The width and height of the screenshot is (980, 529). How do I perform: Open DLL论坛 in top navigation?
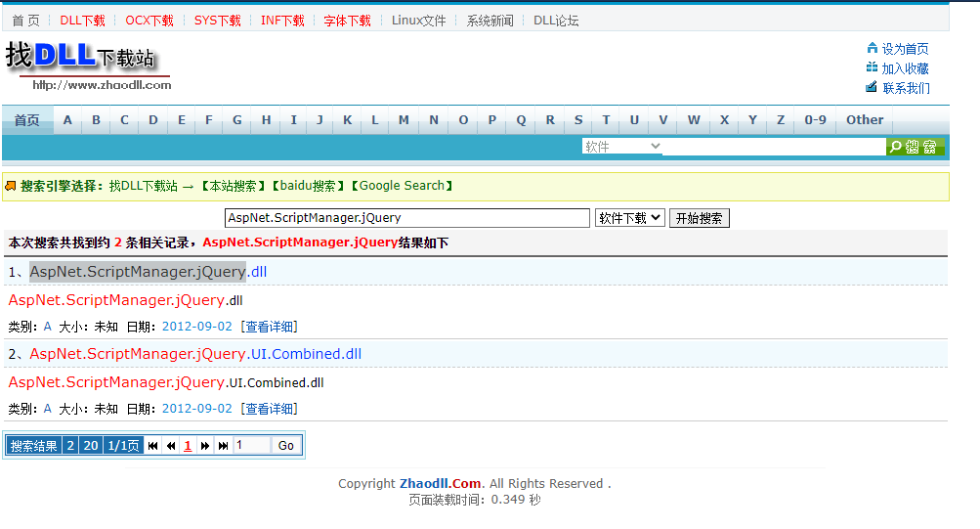(x=556, y=21)
